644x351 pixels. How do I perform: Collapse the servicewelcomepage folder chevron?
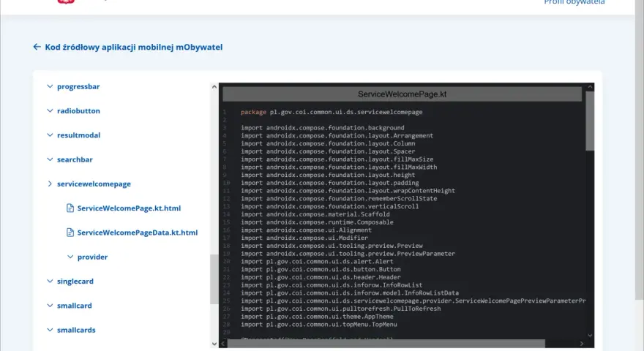[x=50, y=184]
